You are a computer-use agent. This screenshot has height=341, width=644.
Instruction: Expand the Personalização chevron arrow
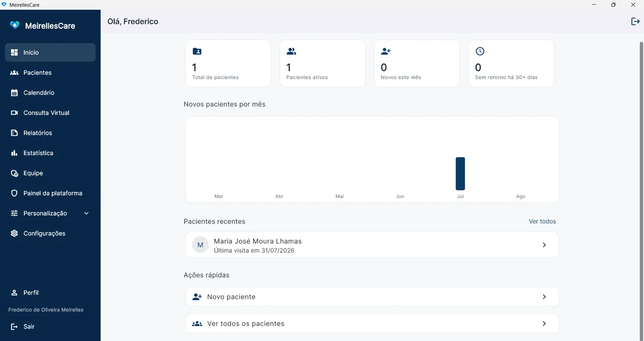(86, 213)
